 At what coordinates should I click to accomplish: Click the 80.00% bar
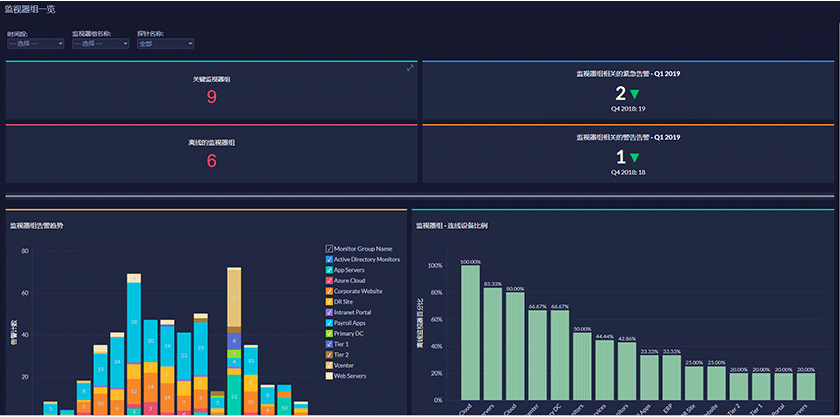(515, 346)
